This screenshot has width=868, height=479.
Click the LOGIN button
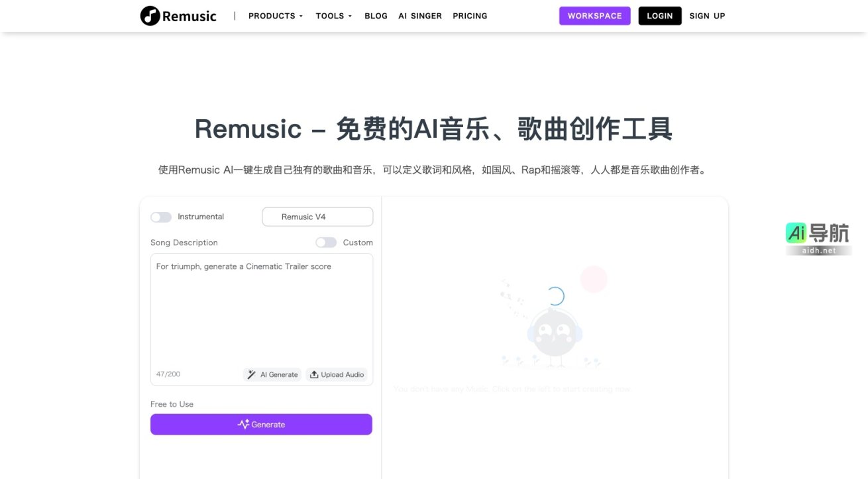coord(659,15)
